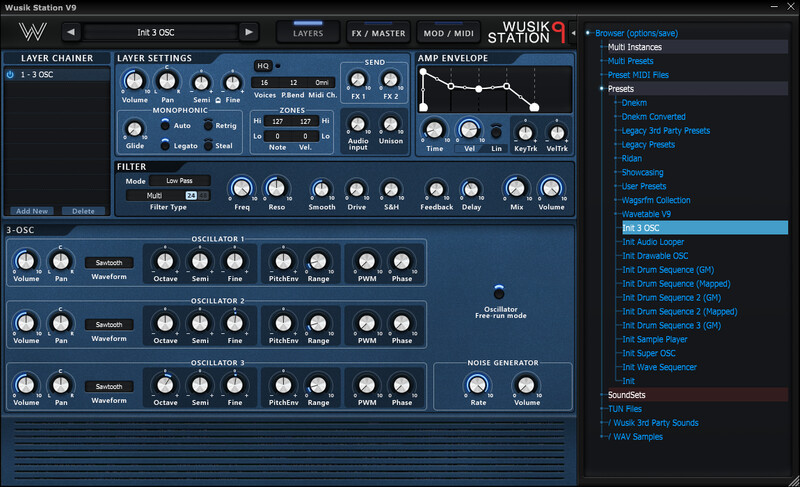The image size is (800, 487).
Task: Click the Audio input knob
Action: point(358,124)
